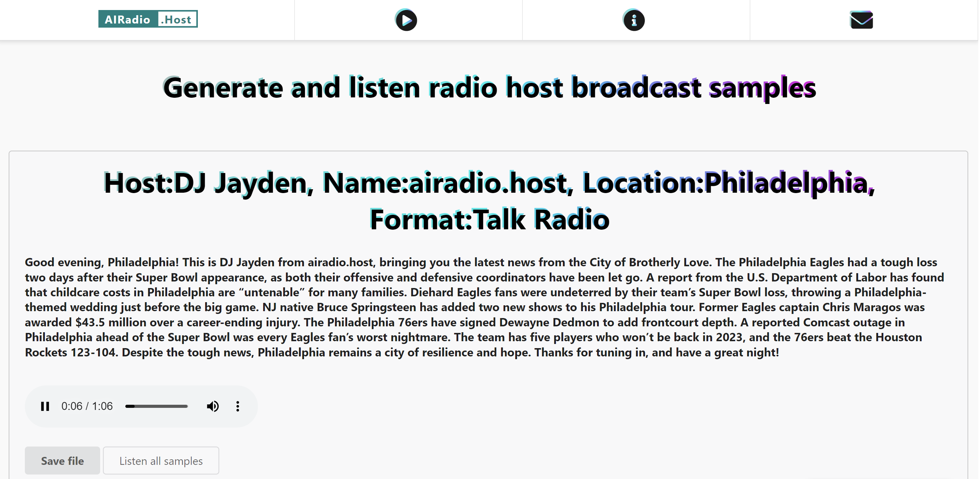Open the play samples page icon
980x479 pixels.
(x=406, y=20)
